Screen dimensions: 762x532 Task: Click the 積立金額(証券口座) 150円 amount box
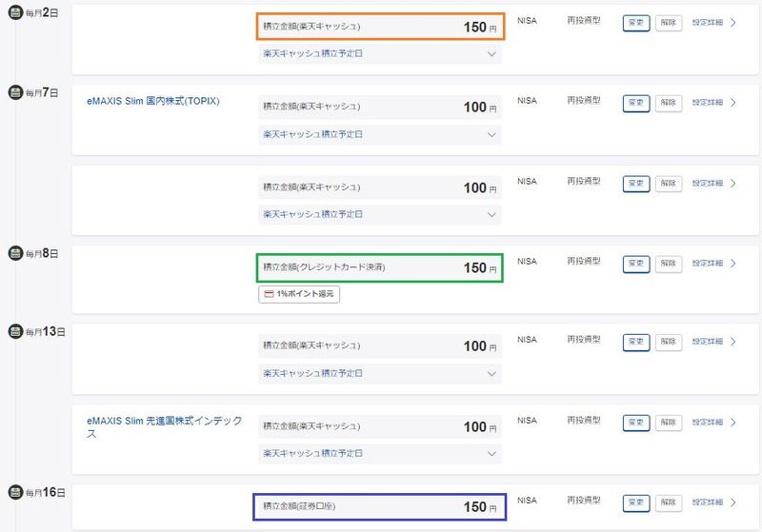click(379, 506)
